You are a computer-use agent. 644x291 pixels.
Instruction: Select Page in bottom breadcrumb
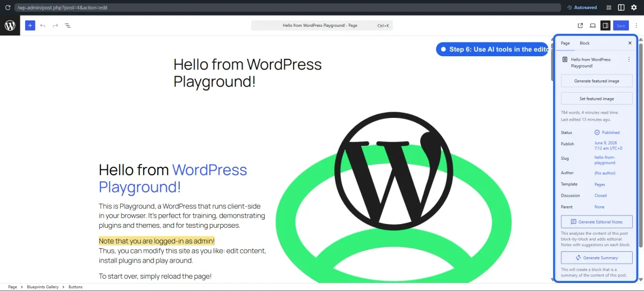tap(12, 287)
